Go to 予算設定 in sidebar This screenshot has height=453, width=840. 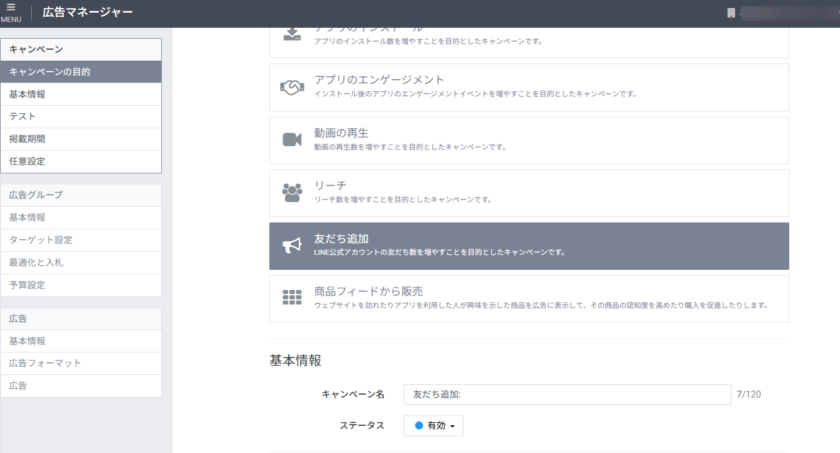80,285
